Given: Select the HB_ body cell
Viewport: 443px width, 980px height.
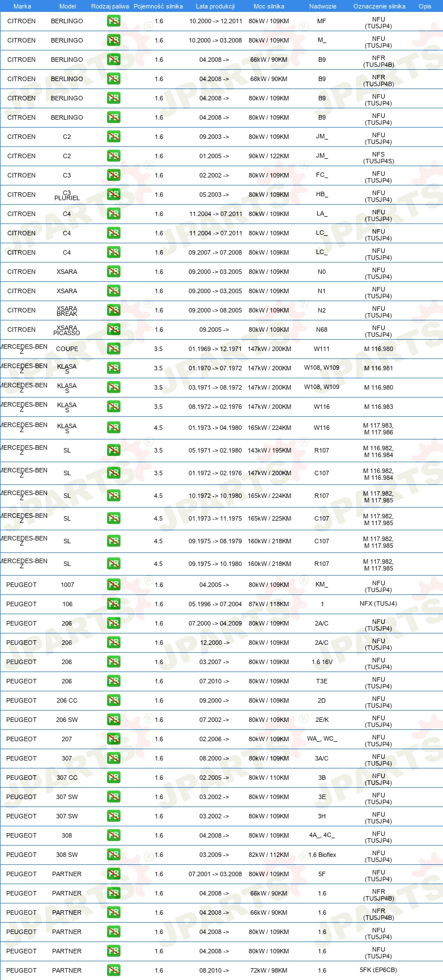Looking at the screenshot, I should [x=322, y=195].
